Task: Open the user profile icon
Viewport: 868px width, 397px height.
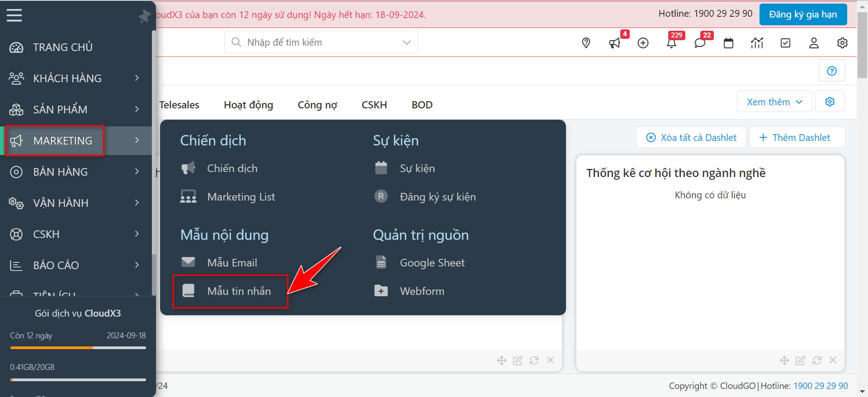Action: (814, 43)
